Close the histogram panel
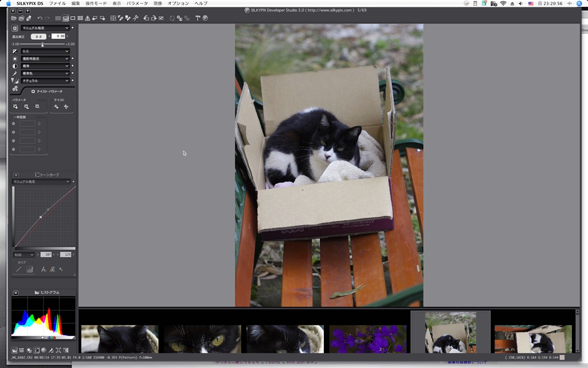This screenshot has height=368, width=588. [x=16, y=293]
